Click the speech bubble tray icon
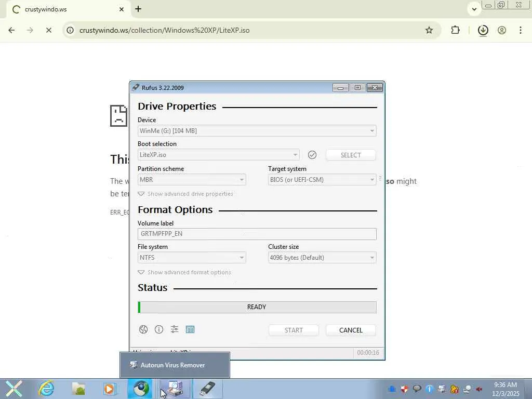Image resolution: width=532 pixels, height=399 pixels. pos(417,389)
